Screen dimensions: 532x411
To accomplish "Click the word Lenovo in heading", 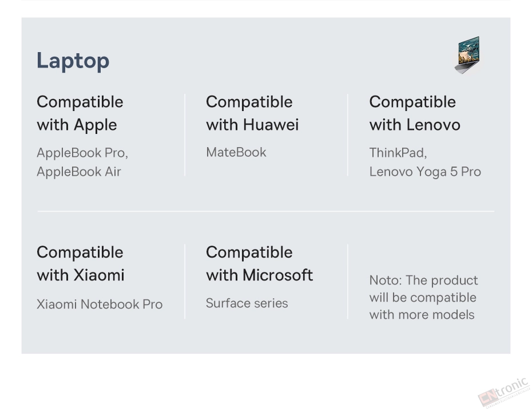I will coord(433,125).
